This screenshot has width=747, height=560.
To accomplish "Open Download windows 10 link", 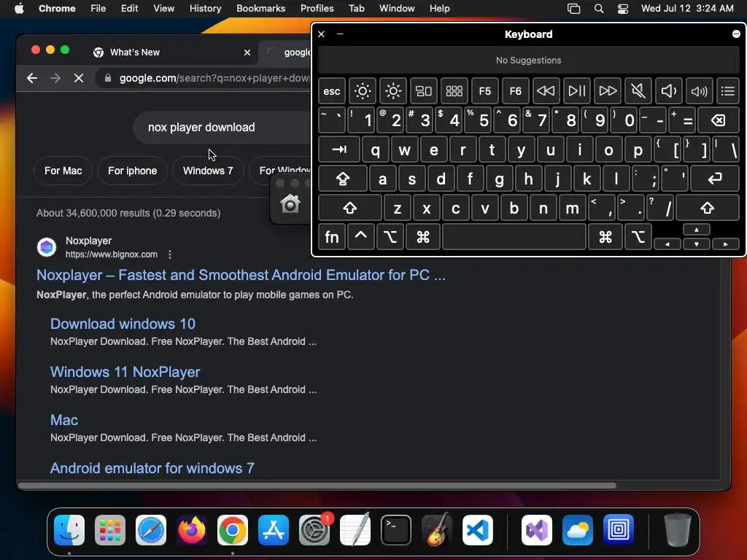I will click(x=123, y=324).
